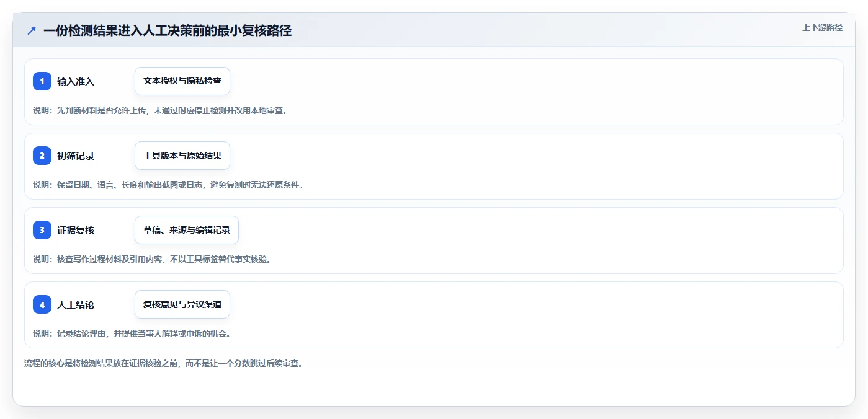Select the 复核意见与异议渠道 chip
Screen dimensions: 868x419
coord(182,304)
